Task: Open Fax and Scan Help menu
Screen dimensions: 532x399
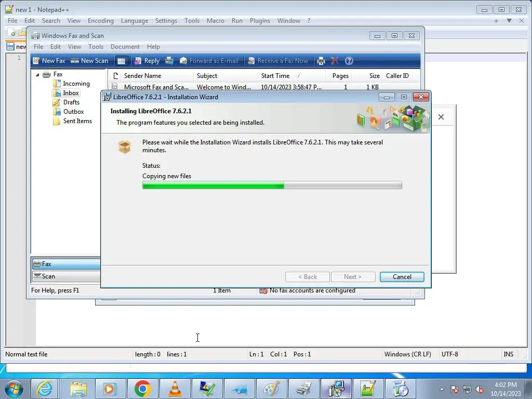Action: [x=153, y=46]
